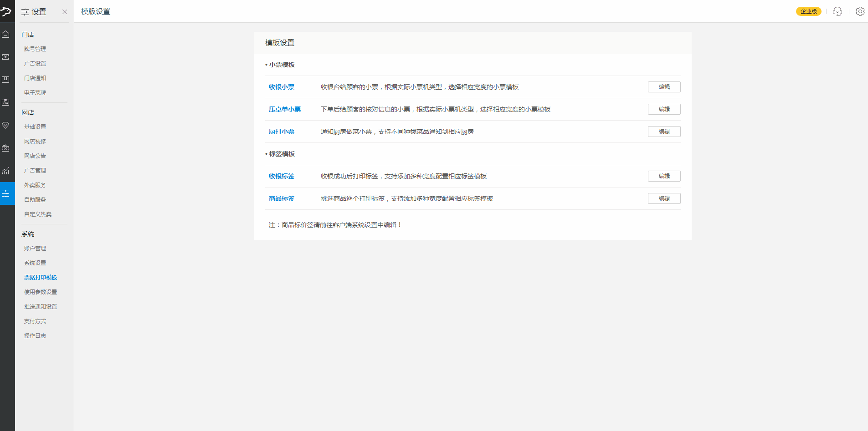
Task: Open the diamond-heart icon in the sidebar
Action: [x=5, y=125]
